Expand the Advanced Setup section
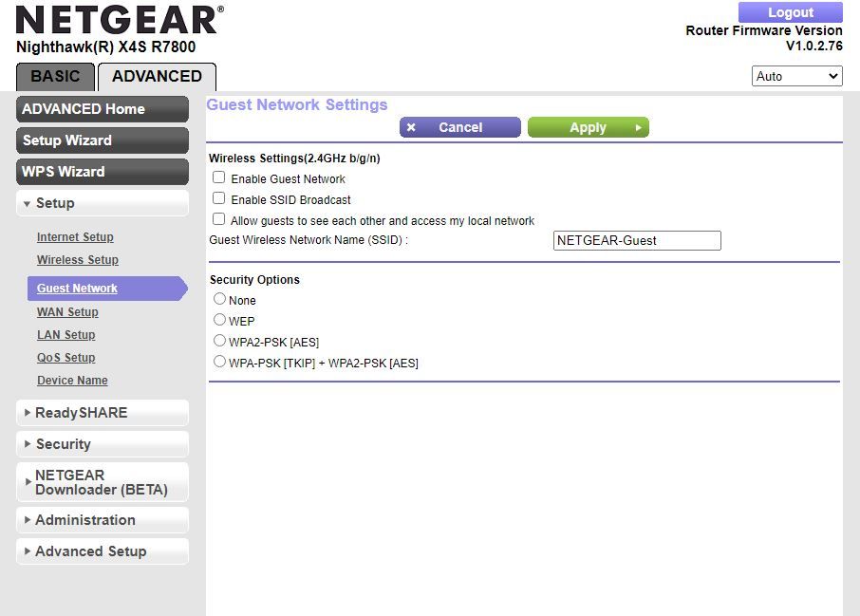Viewport: 860px width, 616px height. 103,551
